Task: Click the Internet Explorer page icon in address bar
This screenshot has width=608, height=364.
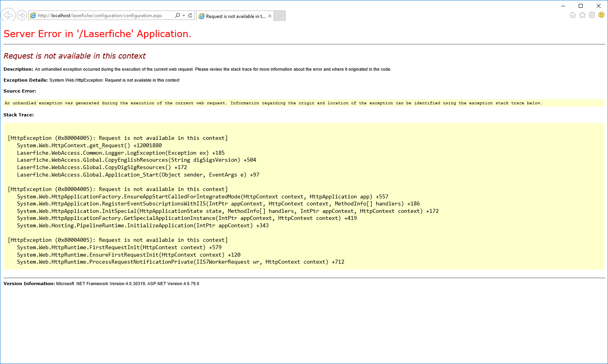Action: pos(33,16)
